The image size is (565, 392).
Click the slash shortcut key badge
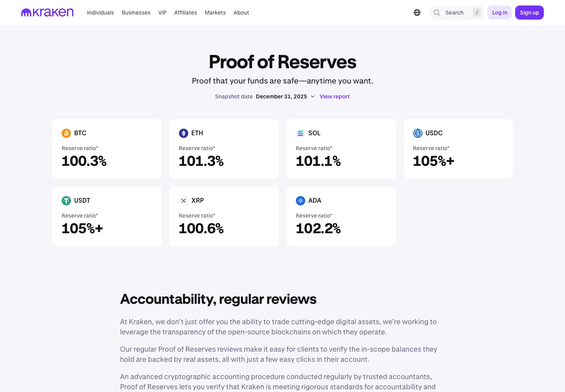coord(477,13)
